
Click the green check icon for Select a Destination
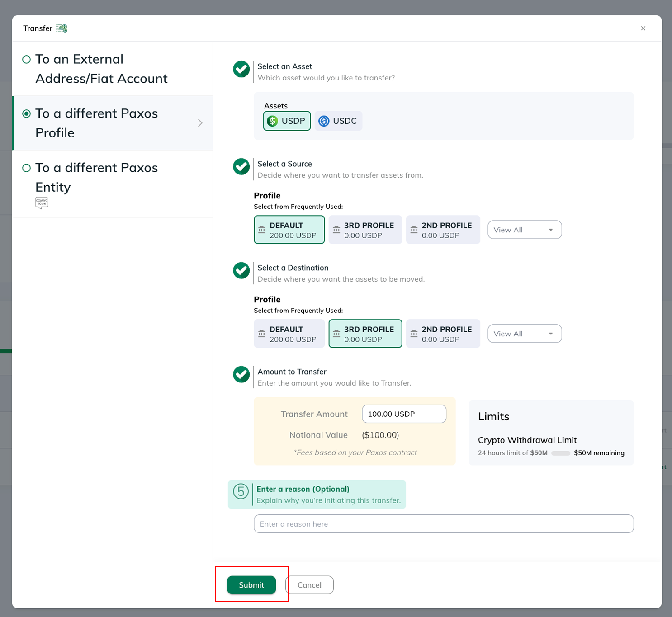click(241, 271)
